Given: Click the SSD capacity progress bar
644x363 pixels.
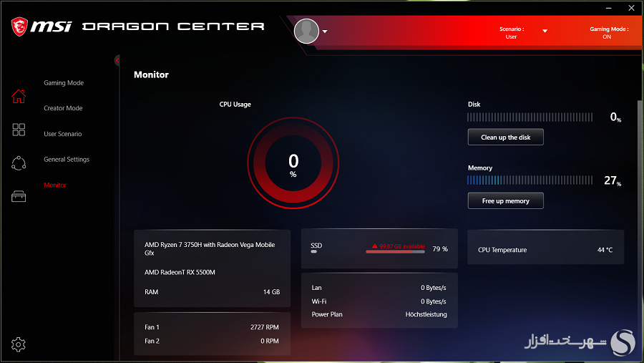Looking at the screenshot, I should pos(395,251).
